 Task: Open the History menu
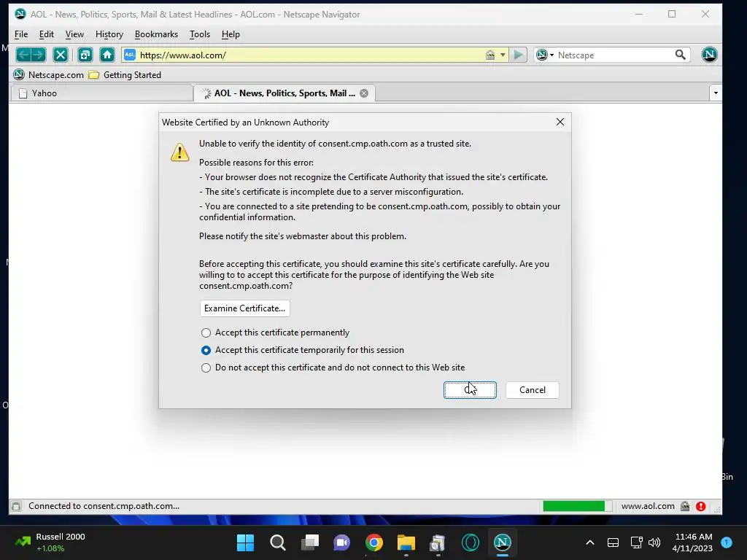(109, 34)
